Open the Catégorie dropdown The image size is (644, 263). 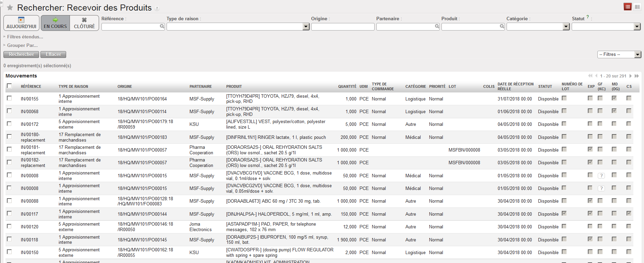click(566, 27)
